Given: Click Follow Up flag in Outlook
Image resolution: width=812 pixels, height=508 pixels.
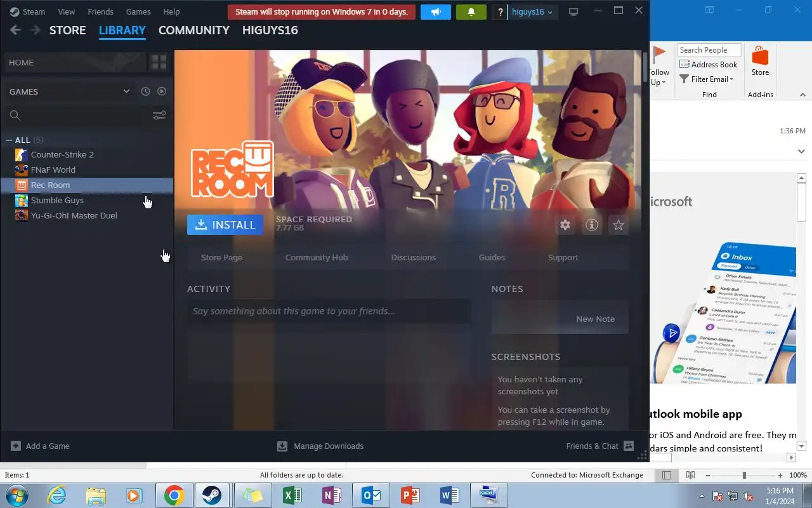Looking at the screenshot, I should 659,65.
